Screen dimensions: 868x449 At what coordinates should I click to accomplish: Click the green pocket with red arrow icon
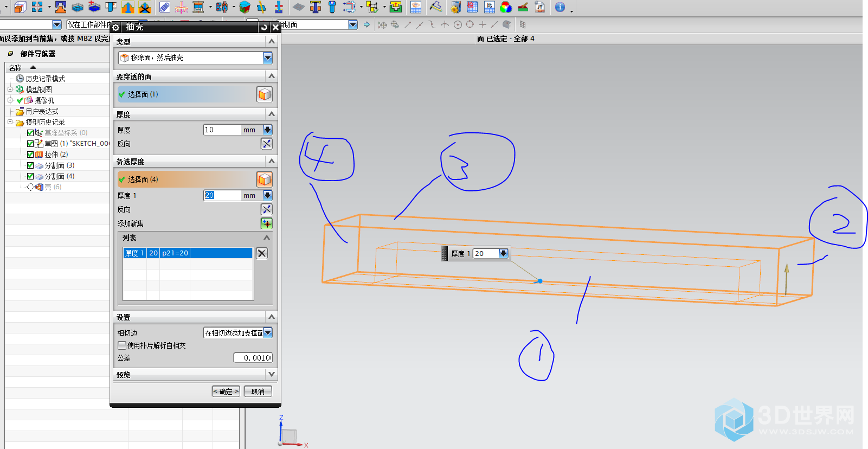[396, 7]
